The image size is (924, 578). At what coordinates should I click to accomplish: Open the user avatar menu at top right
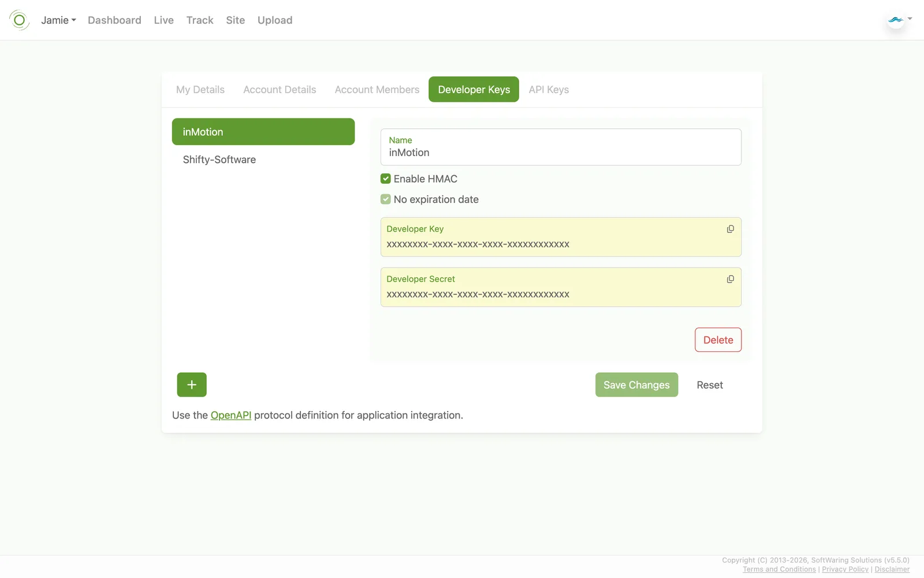(x=896, y=20)
